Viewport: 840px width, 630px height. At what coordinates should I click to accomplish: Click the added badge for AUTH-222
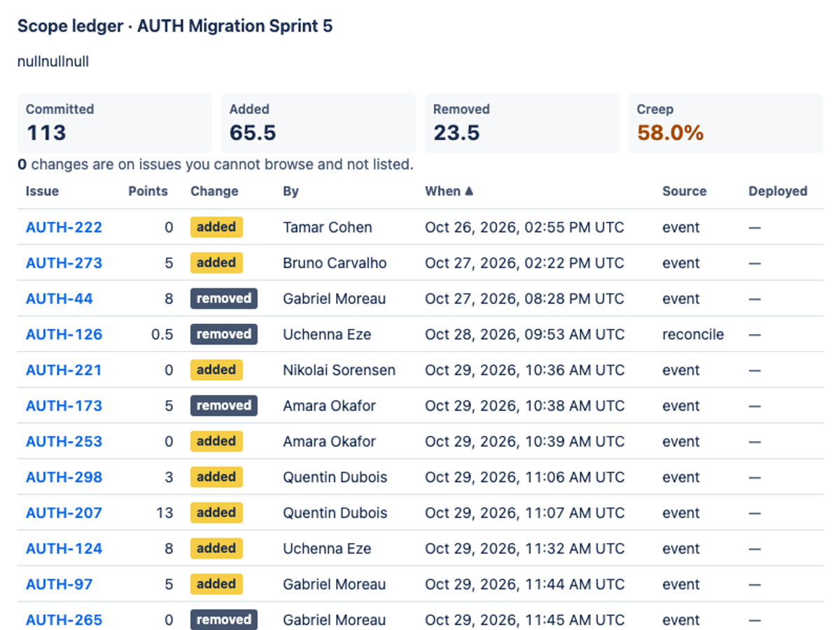(216, 227)
